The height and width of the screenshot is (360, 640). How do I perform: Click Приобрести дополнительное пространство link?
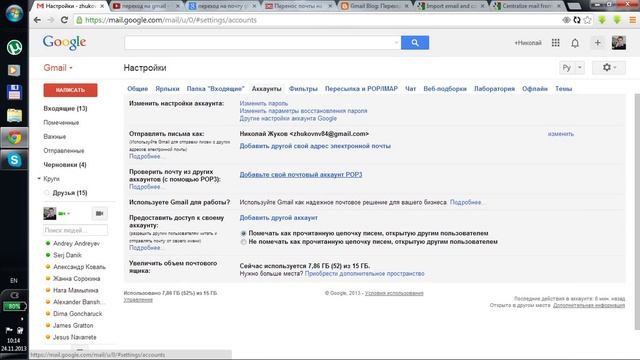pos(364,273)
